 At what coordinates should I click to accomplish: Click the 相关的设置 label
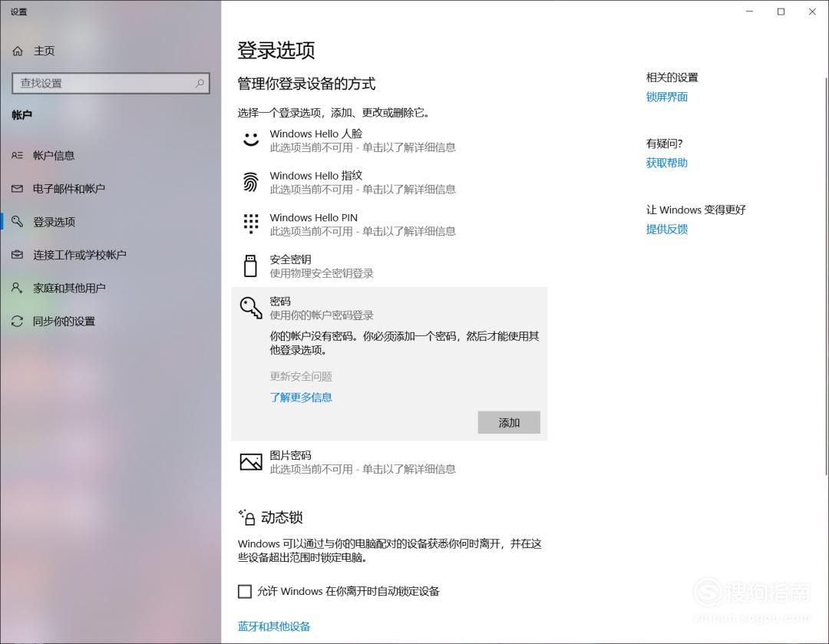pos(672,78)
